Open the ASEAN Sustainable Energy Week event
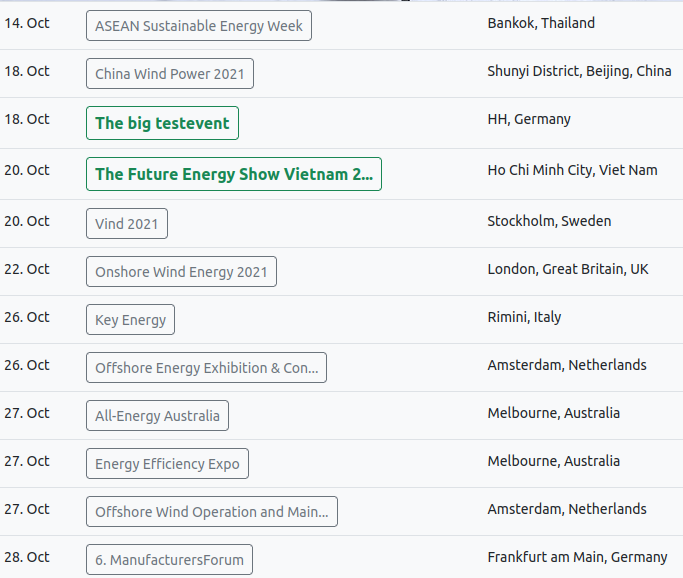 199,26
